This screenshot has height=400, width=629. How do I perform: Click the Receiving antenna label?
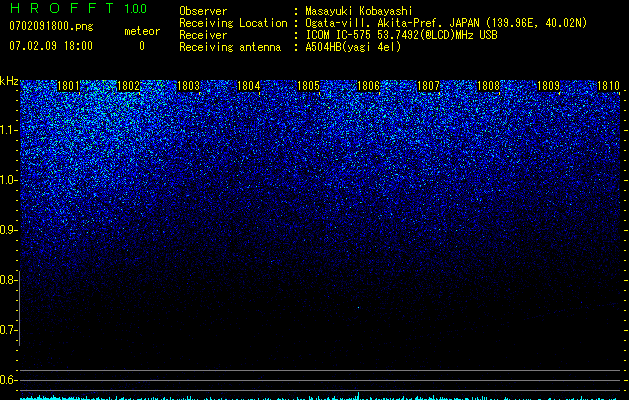tap(230, 47)
